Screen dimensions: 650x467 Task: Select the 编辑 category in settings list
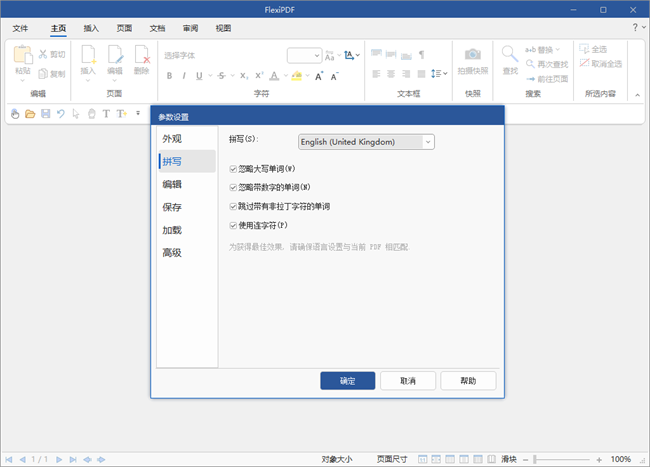point(172,184)
